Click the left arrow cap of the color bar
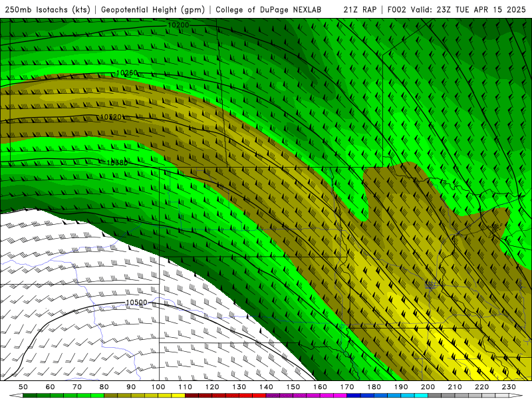This screenshot has height=399, width=532. point(16,396)
